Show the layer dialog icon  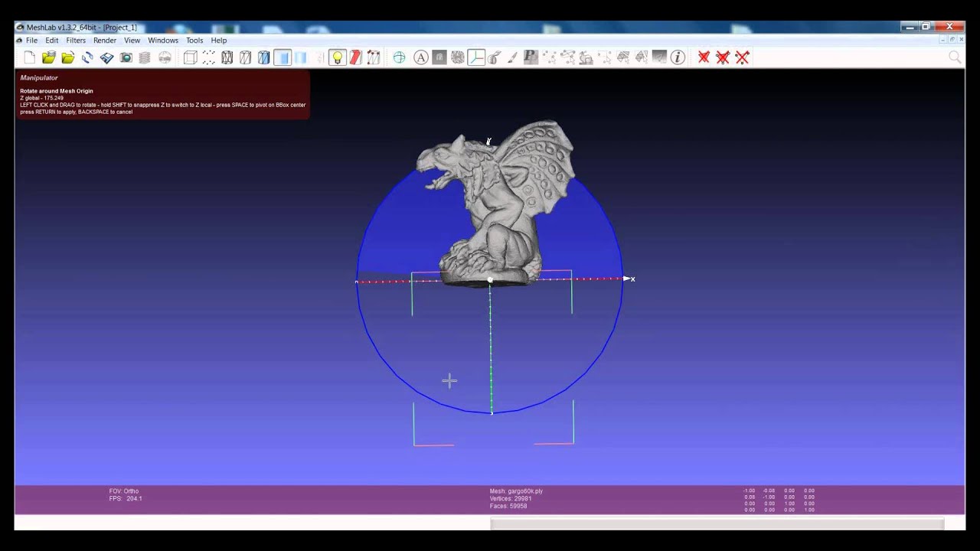pyautogui.click(x=145, y=57)
